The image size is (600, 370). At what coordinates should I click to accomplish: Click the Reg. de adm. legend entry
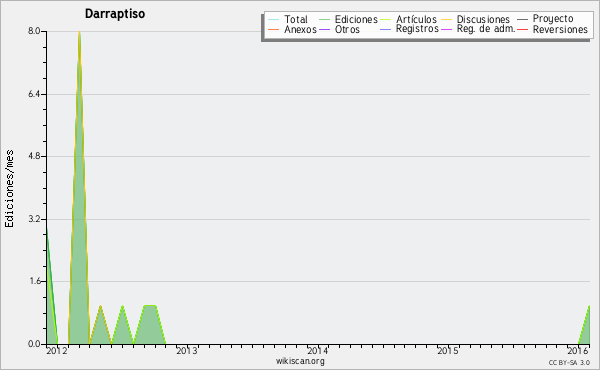[x=478, y=29]
